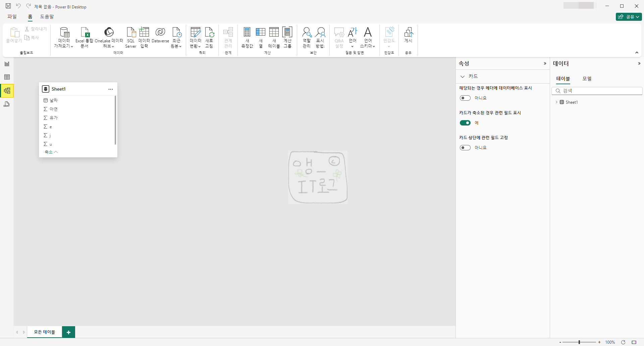The width and height of the screenshot is (644, 346).
Task: Open 최근 원본 (Recent sources) icon
Action: (176, 38)
